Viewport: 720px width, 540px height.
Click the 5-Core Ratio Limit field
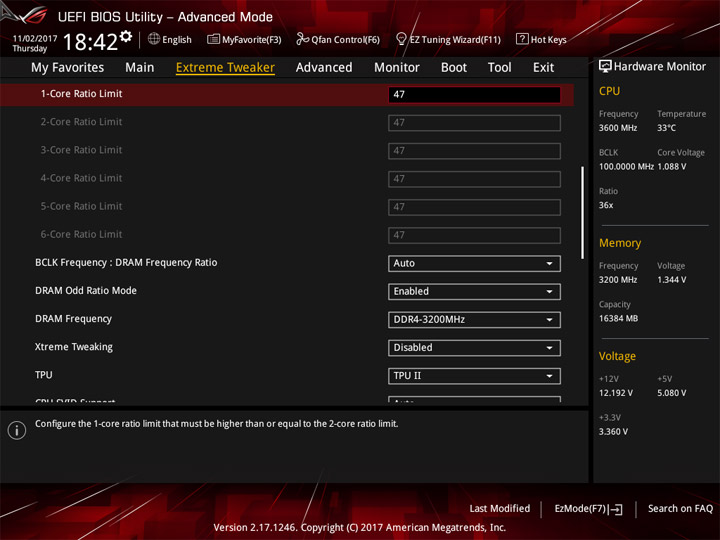(x=474, y=207)
